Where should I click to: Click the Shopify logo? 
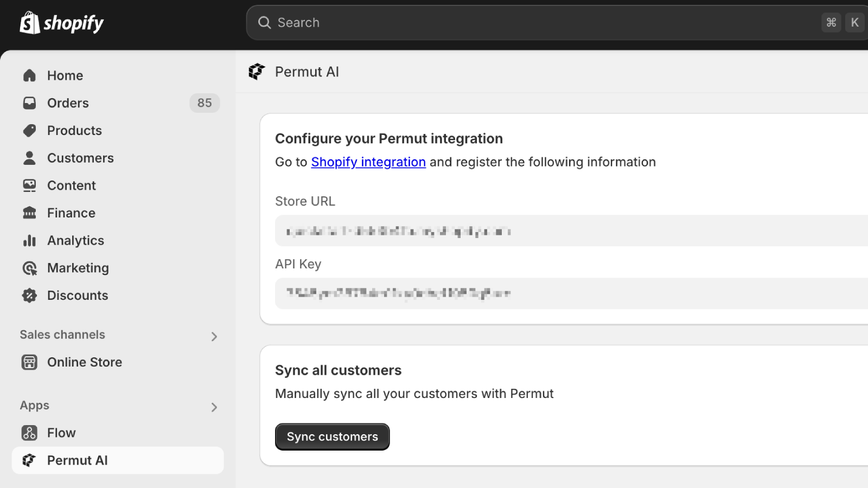61,23
